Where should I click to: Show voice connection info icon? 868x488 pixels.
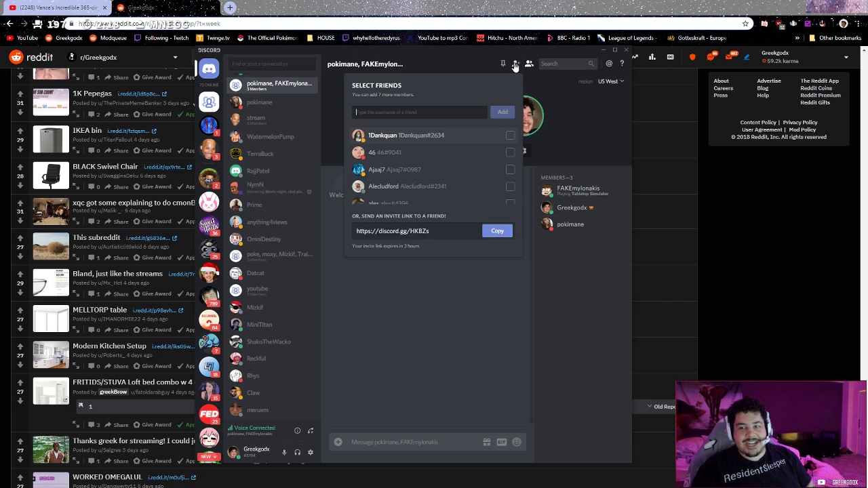[x=297, y=430]
